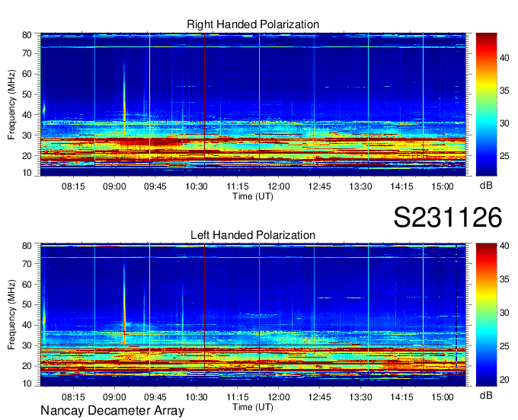This screenshot has height=420, width=518.
Task: Click the 30 dB mark on the upper colorbar
Action: coord(504,123)
